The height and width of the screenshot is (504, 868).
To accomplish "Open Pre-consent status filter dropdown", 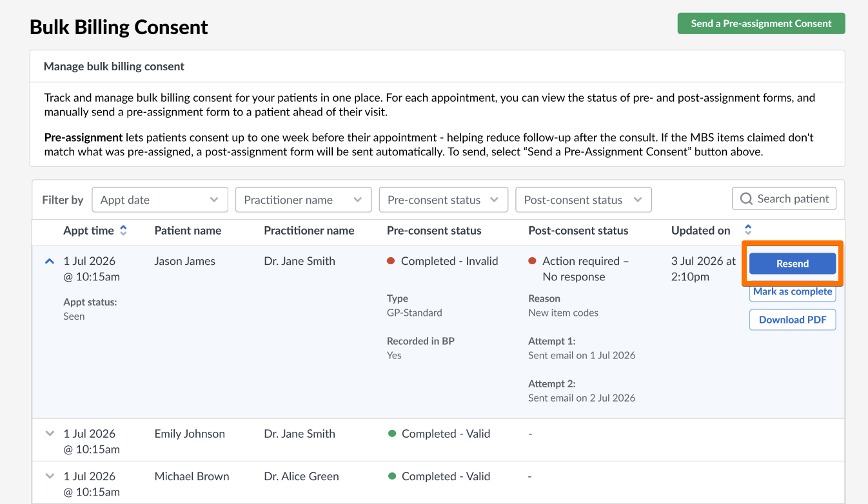I will (444, 200).
